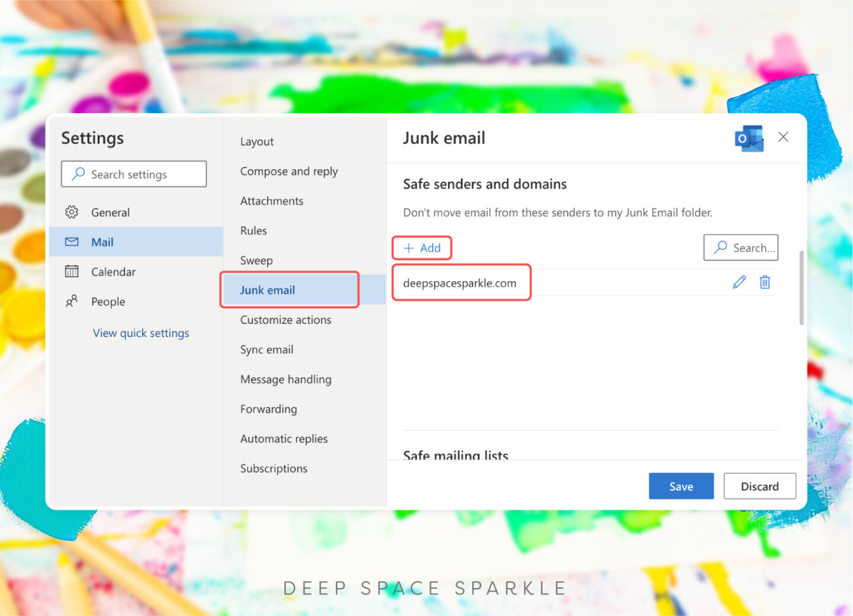This screenshot has height=616, width=853.
Task: Open View quick settings link
Action: (x=141, y=332)
